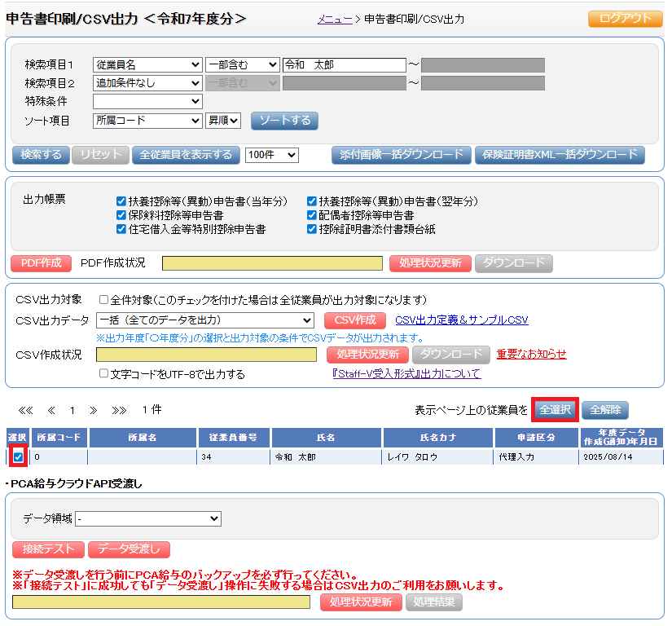Viewport: 672px width, 626px height.
Task: Go to the next results page
Action: [x=93, y=410]
